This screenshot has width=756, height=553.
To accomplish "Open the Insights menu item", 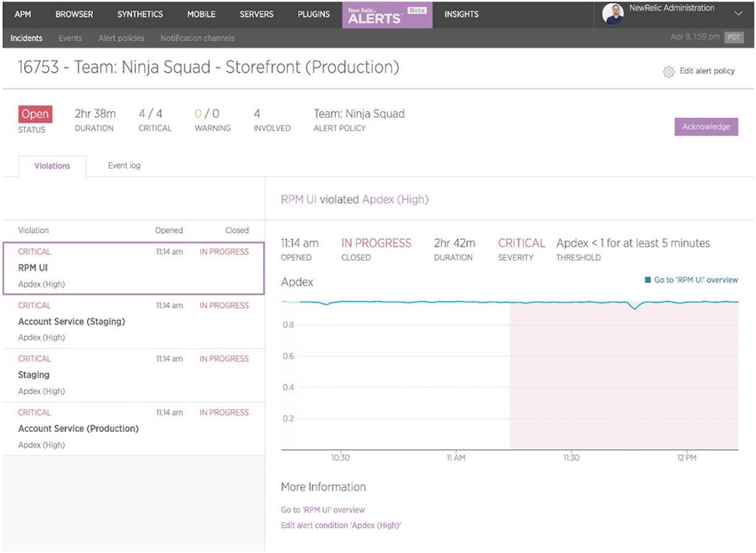I will 461,14.
